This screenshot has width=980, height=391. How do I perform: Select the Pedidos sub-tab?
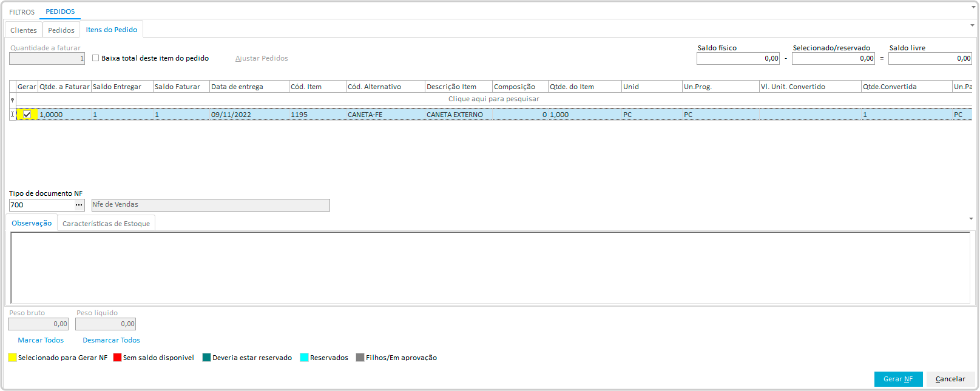pyautogui.click(x=61, y=30)
